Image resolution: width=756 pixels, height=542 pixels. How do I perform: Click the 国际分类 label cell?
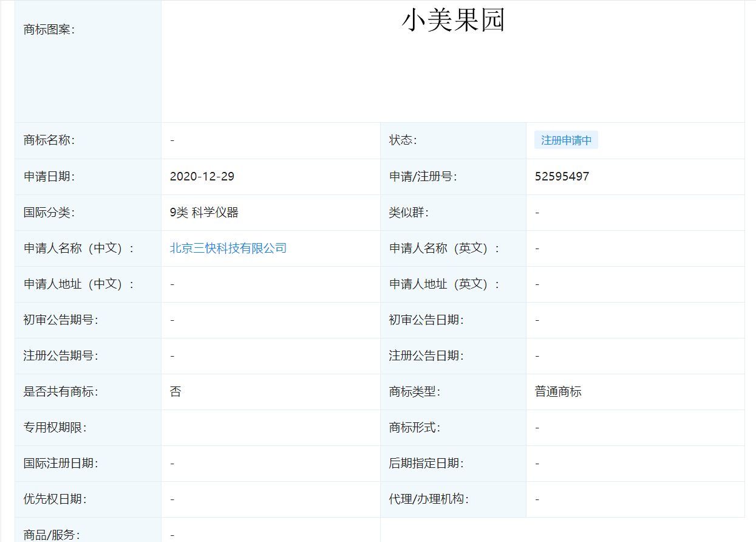[88, 213]
